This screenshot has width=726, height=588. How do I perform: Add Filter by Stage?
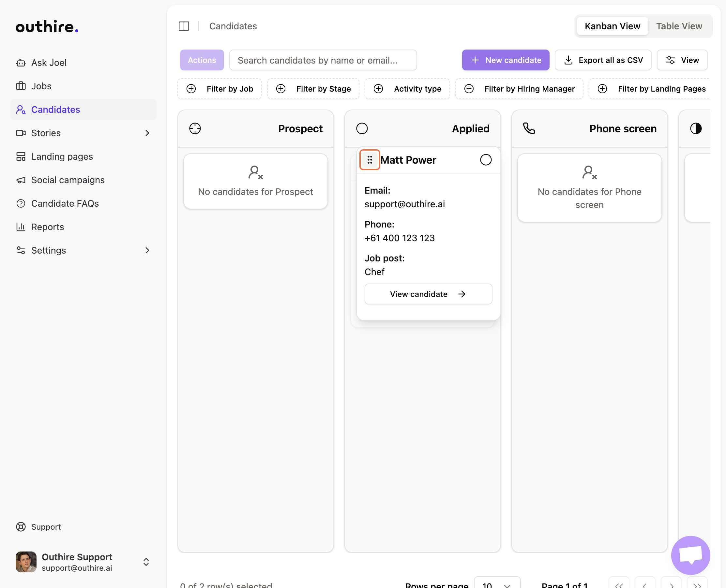(313, 89)
